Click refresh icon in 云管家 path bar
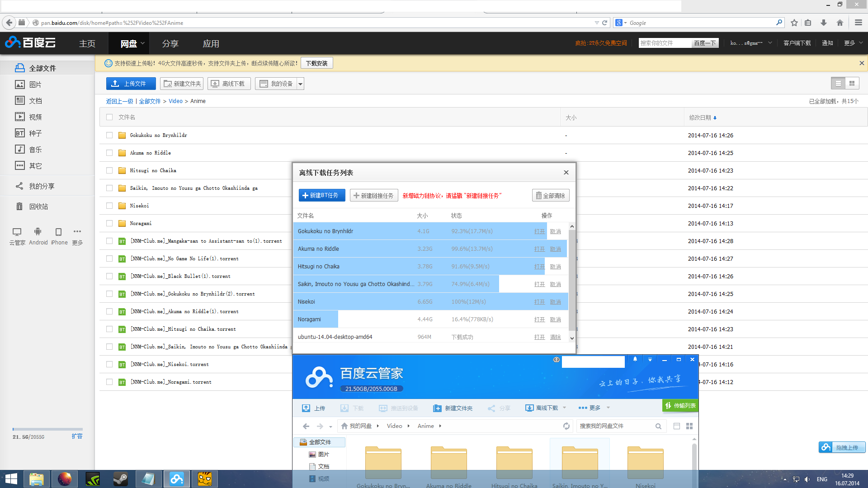 click(566, 426)
